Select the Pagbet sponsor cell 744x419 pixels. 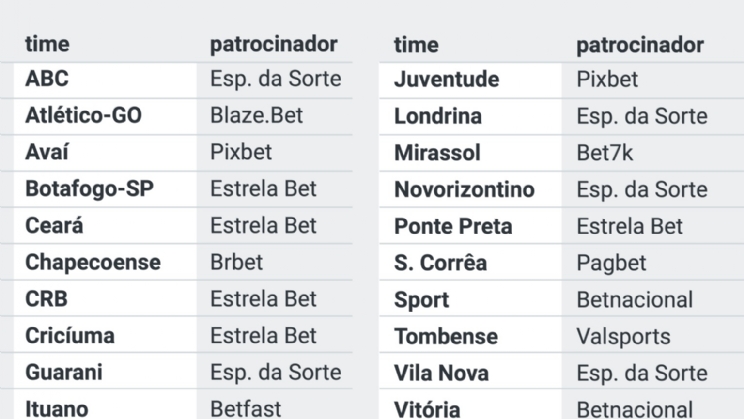611,262
